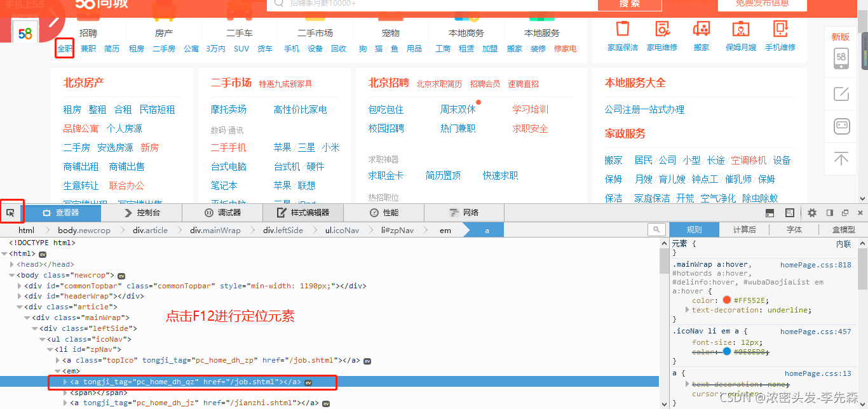Open the 网络 network tab
Viewport: 868px width, 409px height.
(x=464, y=213)
